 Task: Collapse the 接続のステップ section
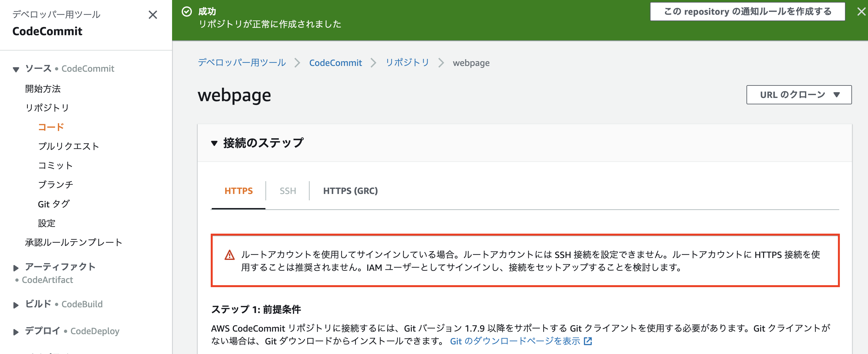(214, 143)
